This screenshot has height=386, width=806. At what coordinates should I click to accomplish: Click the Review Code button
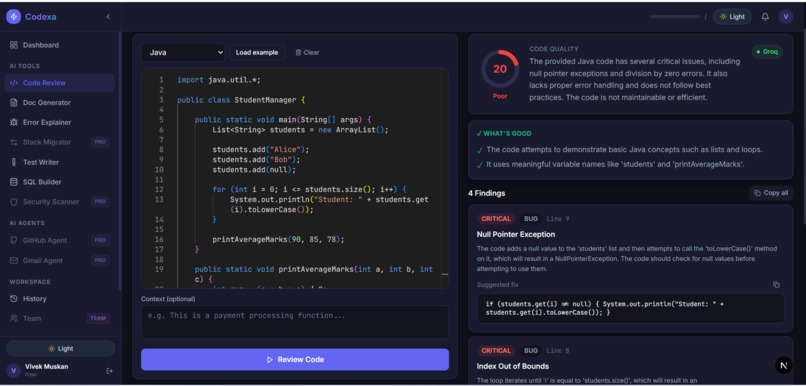[x=295, y=360]
